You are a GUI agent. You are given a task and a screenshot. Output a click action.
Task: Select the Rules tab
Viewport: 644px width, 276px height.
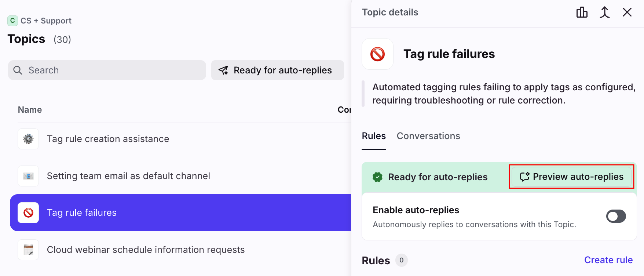pos(374,136)
